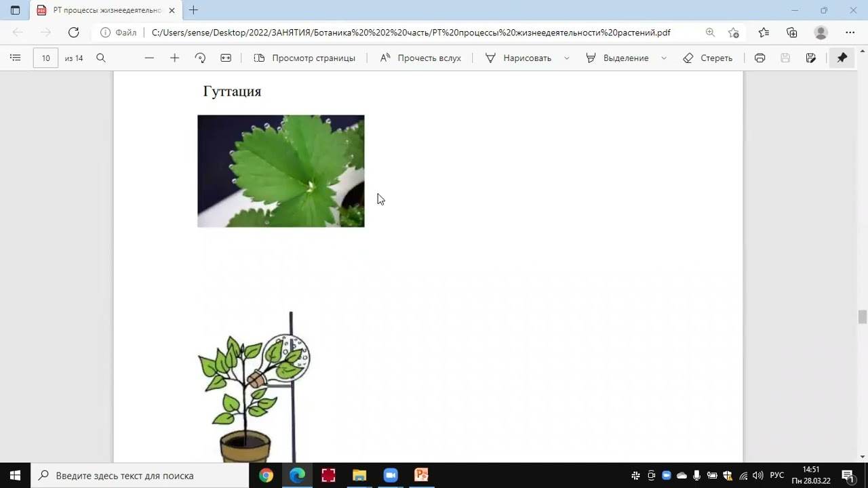
Task: Open the PDF table of contents sidebar
Action: coord(15,58)
